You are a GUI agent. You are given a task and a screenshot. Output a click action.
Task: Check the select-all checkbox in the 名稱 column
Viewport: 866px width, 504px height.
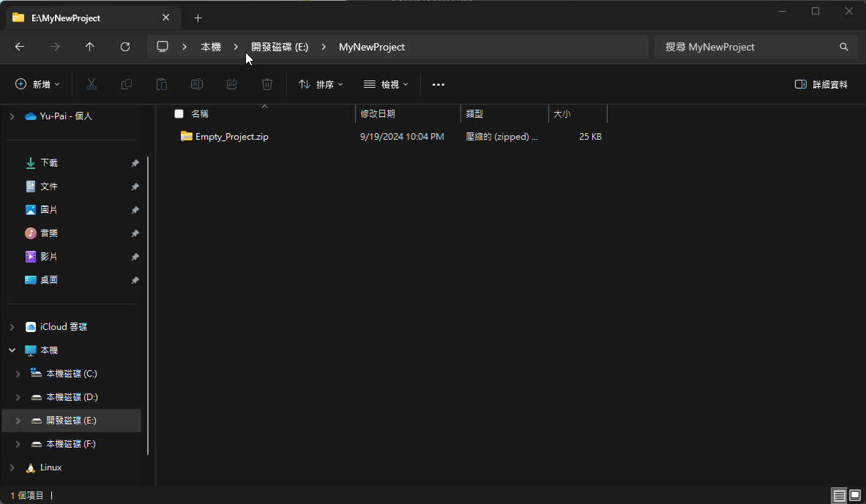click(x=179, y=113)
